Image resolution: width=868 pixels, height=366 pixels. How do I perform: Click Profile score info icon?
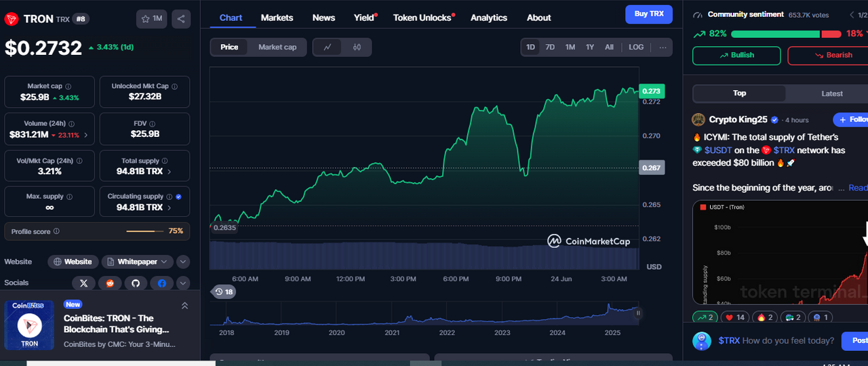(56, 232)
